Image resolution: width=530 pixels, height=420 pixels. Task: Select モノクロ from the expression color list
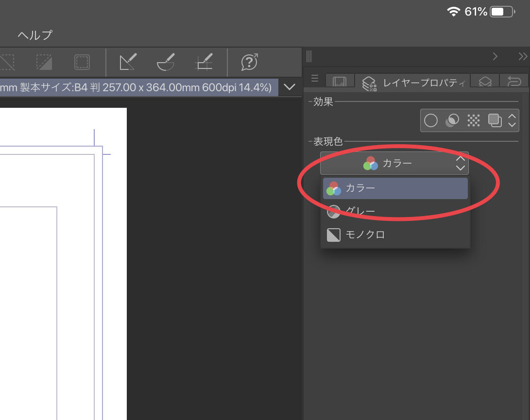tap(395, 235)
